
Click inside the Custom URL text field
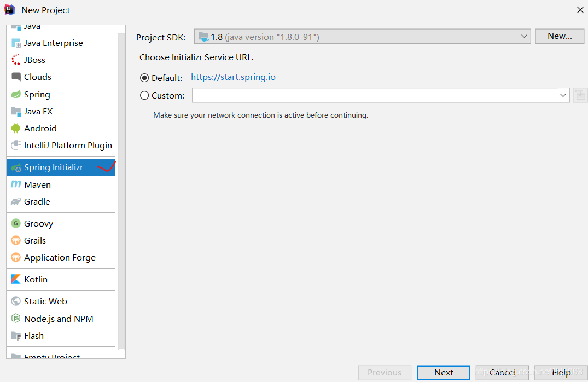coord(375,95)
